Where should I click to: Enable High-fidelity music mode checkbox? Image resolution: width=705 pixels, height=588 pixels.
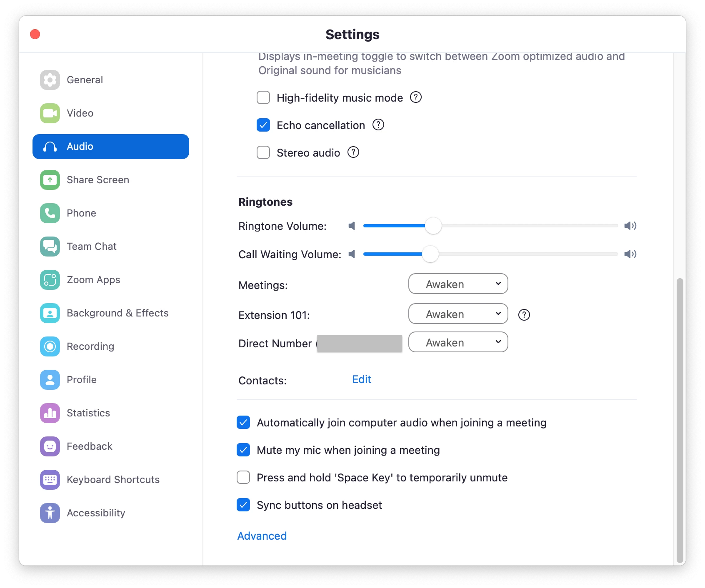[x=263, y=97]
